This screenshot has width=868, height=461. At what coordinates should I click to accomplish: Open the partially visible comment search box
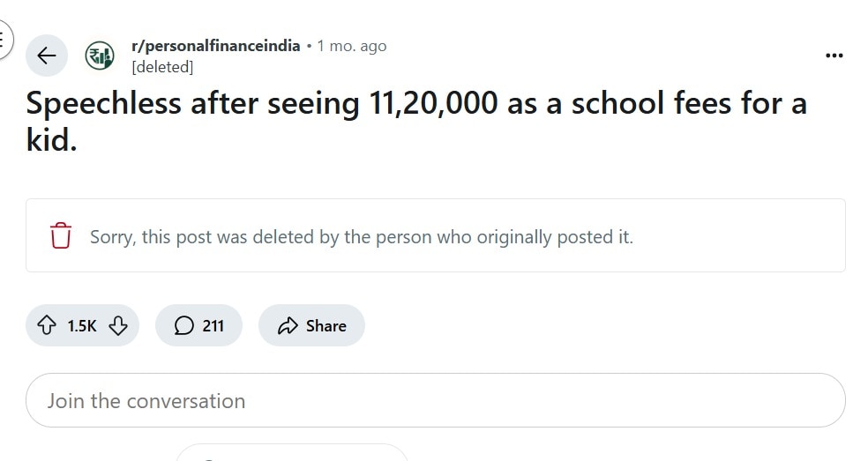pyautogui.click(x=292, y=453)
